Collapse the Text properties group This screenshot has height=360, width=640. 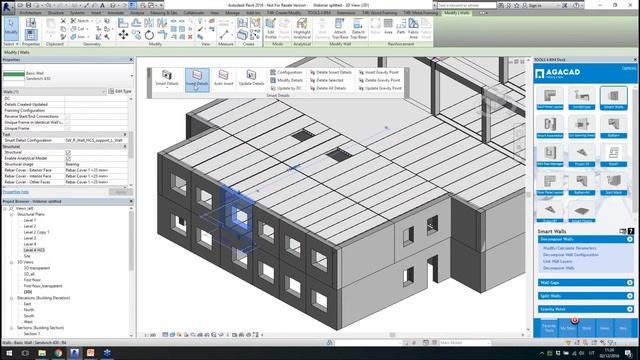click(x=125, y=134)
